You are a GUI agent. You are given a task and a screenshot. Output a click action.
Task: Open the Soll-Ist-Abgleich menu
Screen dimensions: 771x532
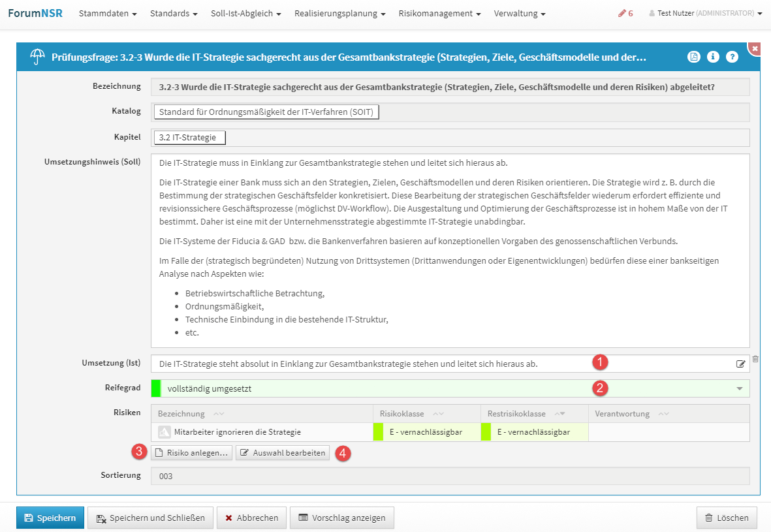pos(245,13)
